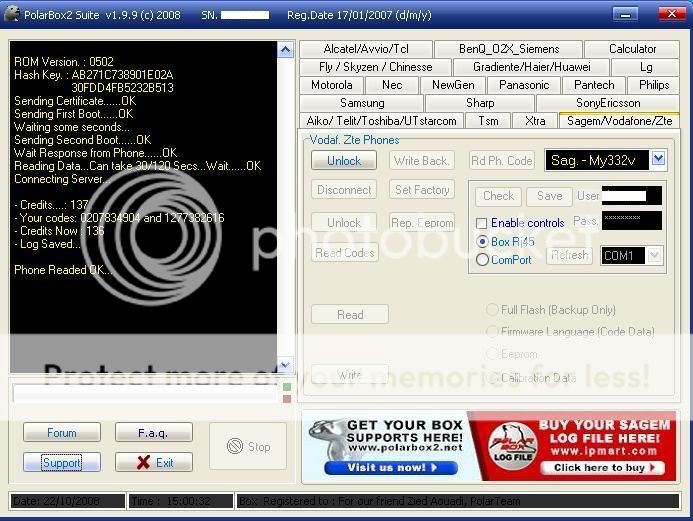This screenshot has width=693, height=521.
Task: Click the Refresh button
Action: point(570,255)
